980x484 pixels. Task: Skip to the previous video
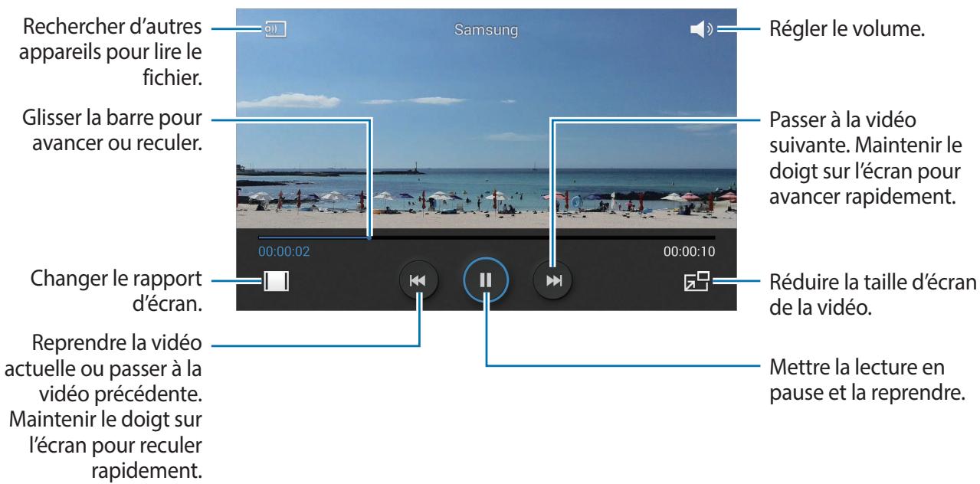pyautogui.click(x=418, y=280)
